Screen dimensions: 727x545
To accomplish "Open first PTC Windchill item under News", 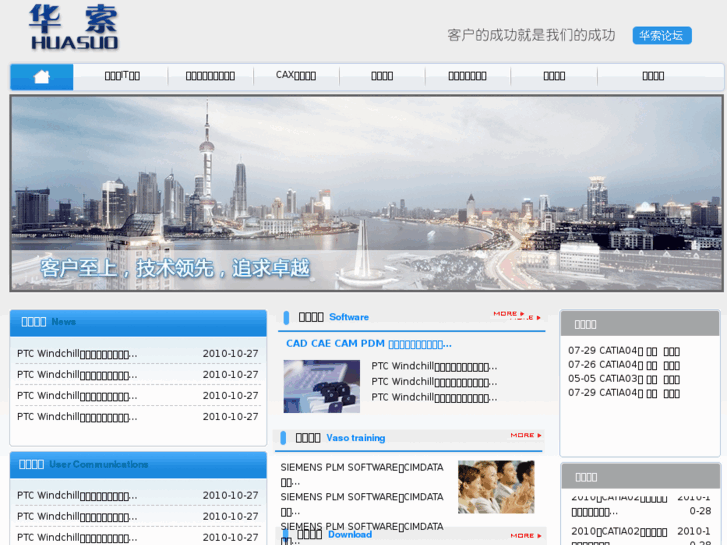I will pos(77,354).
